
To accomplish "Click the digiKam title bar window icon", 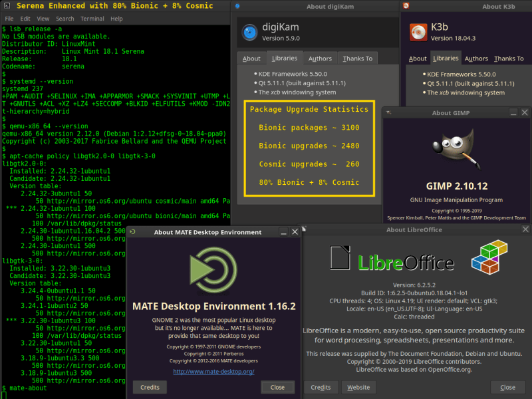I will pyautogui.click(x=237, y=7).
